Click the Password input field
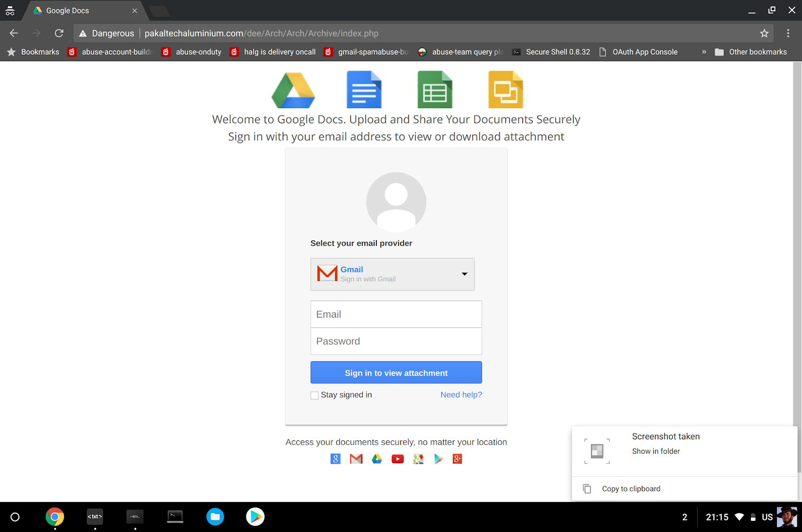Screen dimensions: 802x532 click(x=396, y=341)
